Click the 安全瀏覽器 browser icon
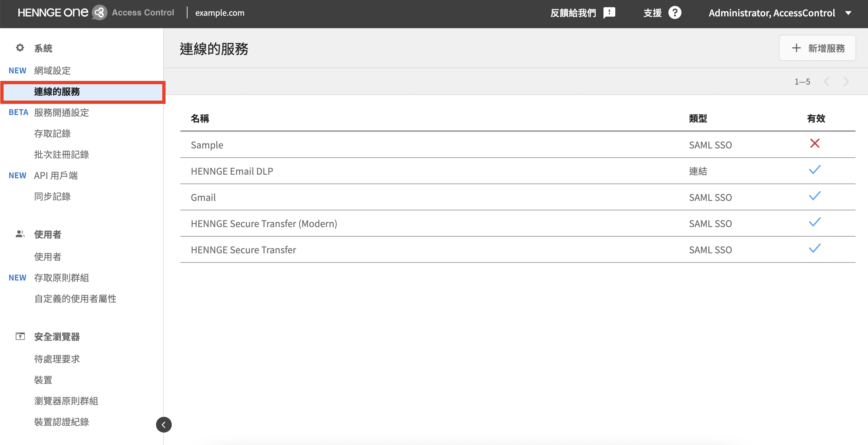868x445 pixels. (20, 336)
